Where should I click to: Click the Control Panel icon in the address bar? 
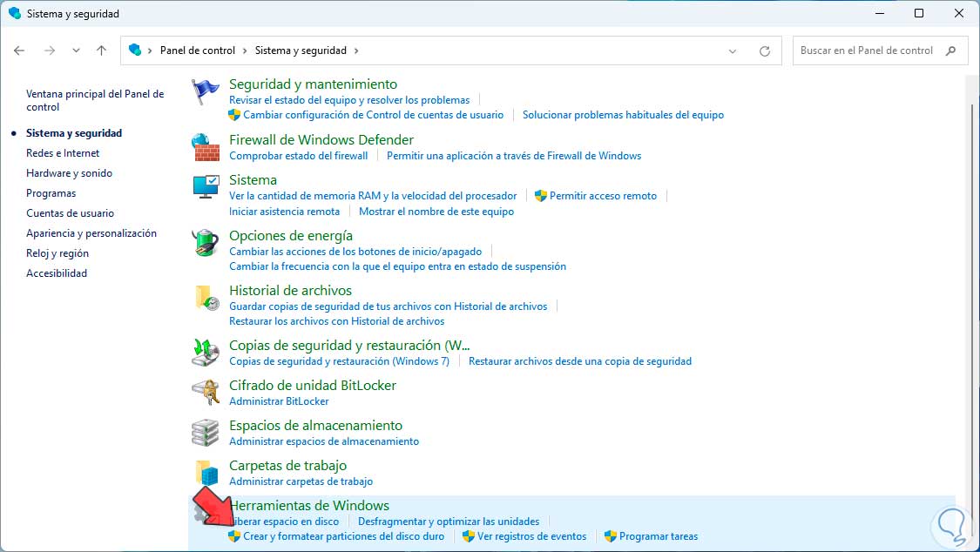point(134,50)
